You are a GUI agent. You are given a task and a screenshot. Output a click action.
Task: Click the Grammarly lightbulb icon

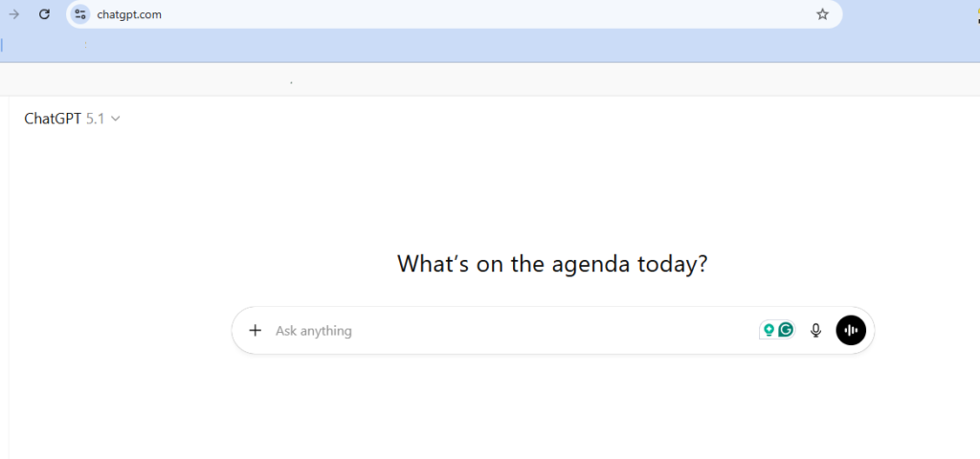click(768, 331)
